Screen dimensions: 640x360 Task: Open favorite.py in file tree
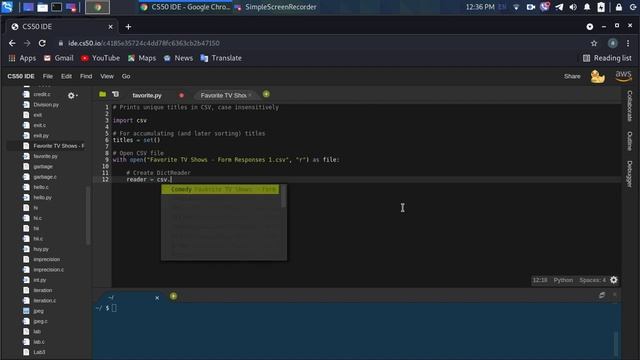[45, 156]
